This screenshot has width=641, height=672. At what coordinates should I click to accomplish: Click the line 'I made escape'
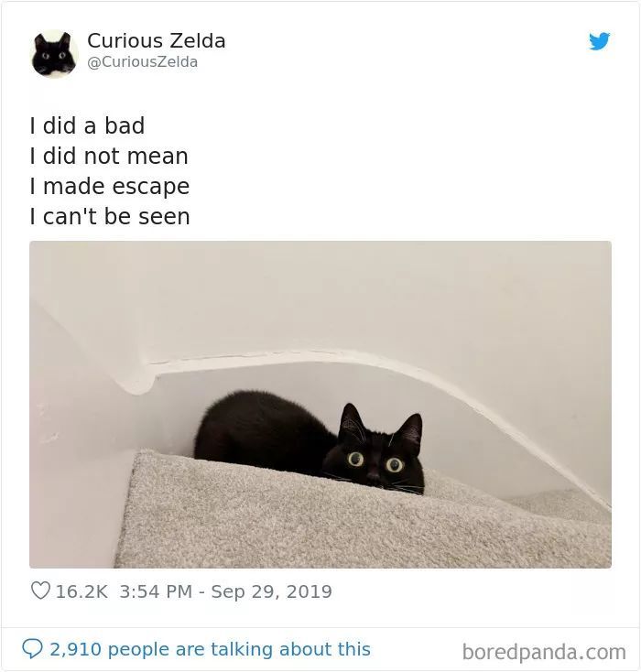point(109,187)
